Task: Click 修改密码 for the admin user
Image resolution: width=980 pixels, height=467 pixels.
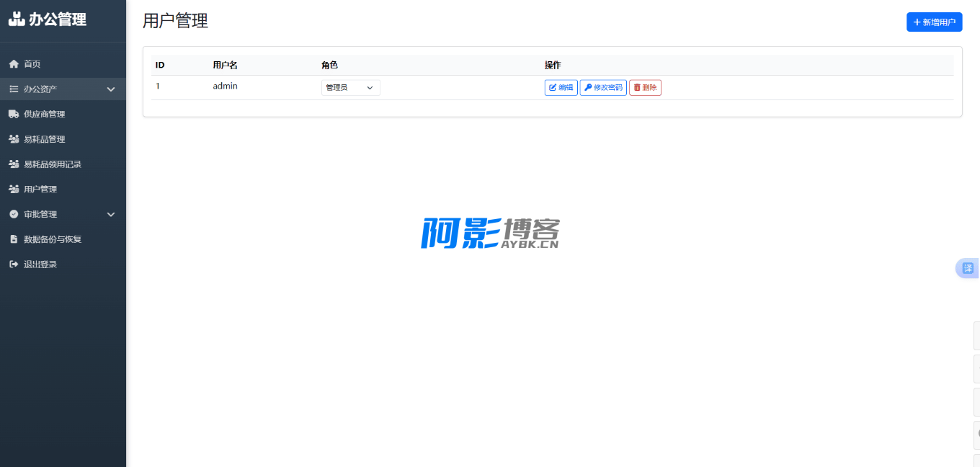Action: [603, 88]
